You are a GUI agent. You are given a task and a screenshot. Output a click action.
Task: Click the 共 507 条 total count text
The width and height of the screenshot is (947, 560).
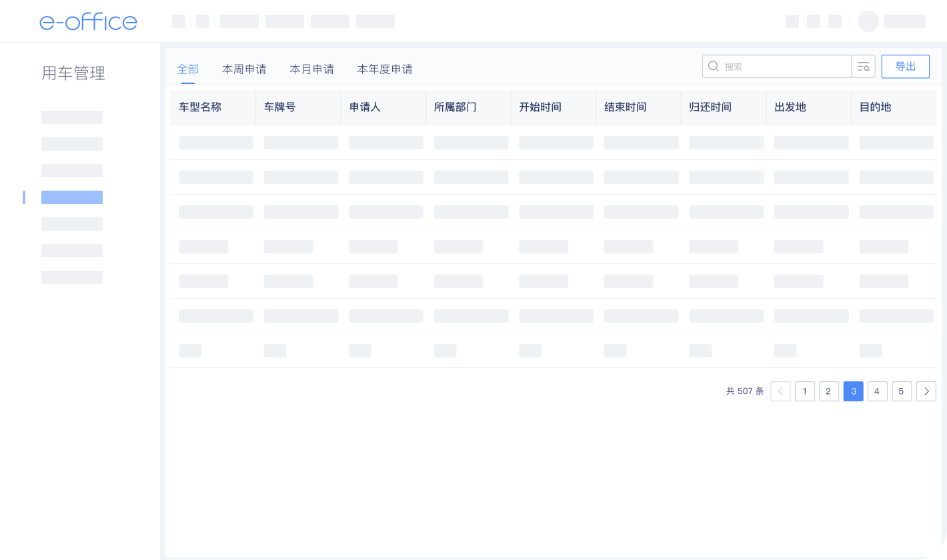[x=745, y=391]
